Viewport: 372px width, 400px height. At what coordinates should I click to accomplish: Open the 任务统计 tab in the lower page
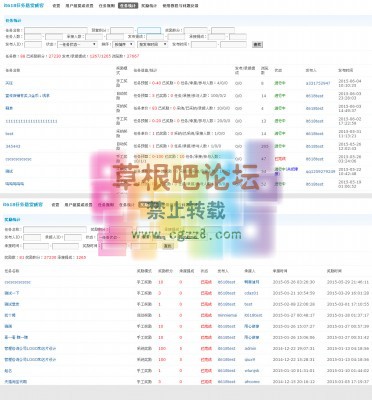coord(127,205)
